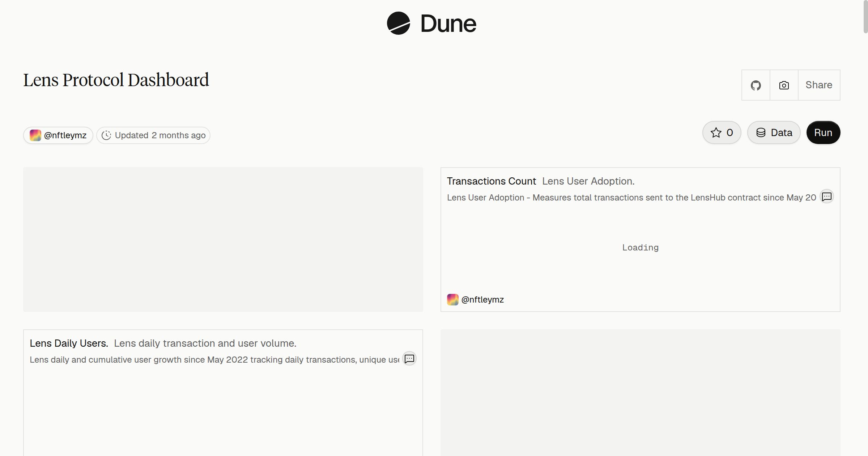Open the comment icon on the Lens Daily Users card
This screenshot has height=456, width=868.
pyautogui.click(x=409, y=359)
